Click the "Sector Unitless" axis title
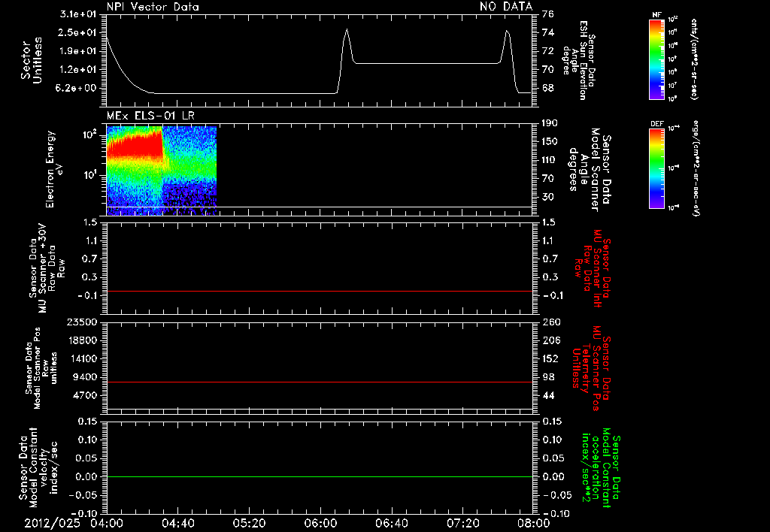The height and width of the screenshot is (532, 770). [32, 60]
